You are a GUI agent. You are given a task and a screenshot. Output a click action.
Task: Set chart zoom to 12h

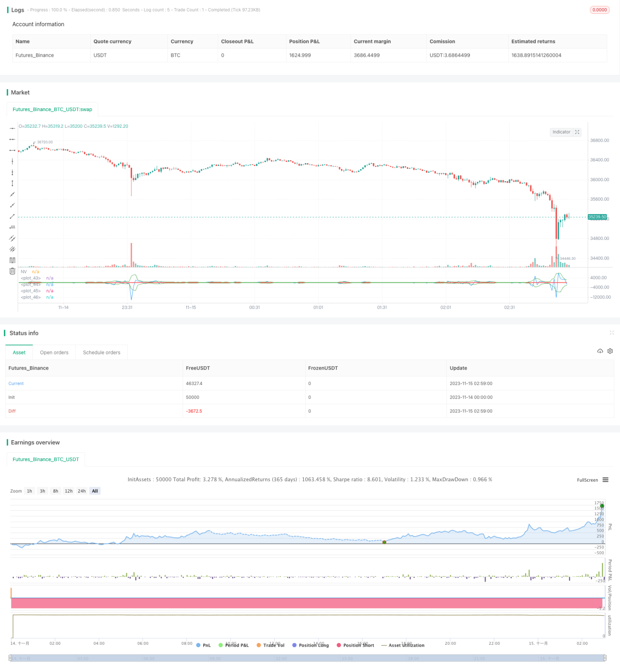pyautogui.click(x=69, y=491)
